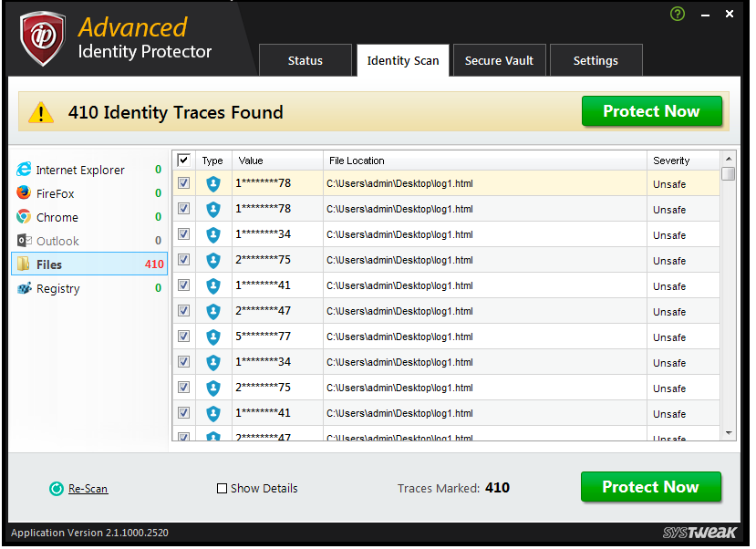Image resolution: width=756 pixels, height=549 pixels.
Task: Click the bottom Protect Now button
Action: tap(650, 487)
